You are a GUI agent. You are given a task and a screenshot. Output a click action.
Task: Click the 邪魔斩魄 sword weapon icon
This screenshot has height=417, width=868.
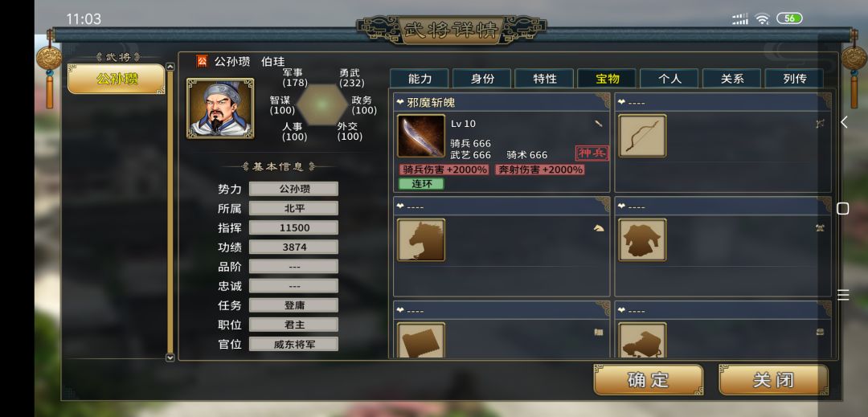click(420, 136)
